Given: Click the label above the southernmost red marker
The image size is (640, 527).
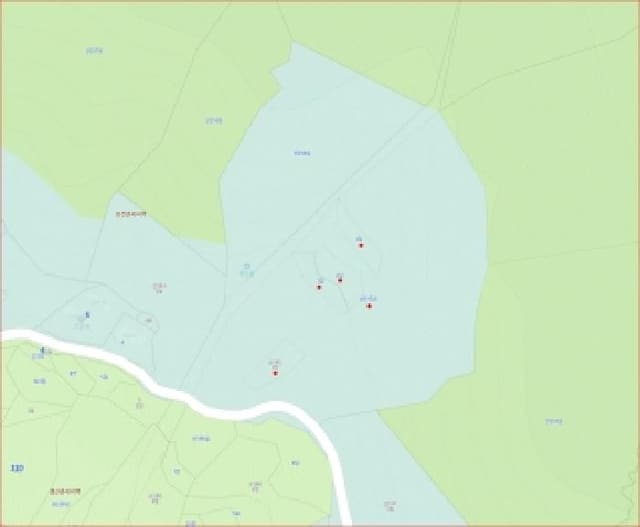Looking at the screenshot, I should click(276, 364).
